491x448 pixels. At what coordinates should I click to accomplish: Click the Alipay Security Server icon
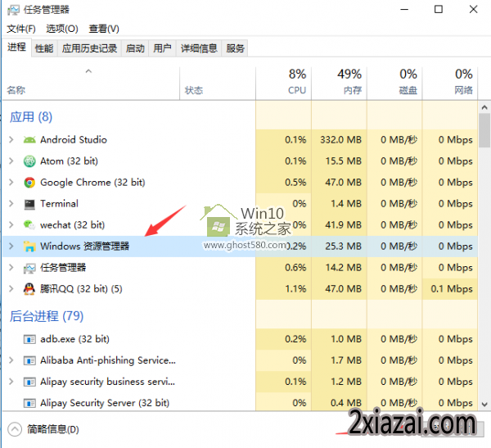29,403
